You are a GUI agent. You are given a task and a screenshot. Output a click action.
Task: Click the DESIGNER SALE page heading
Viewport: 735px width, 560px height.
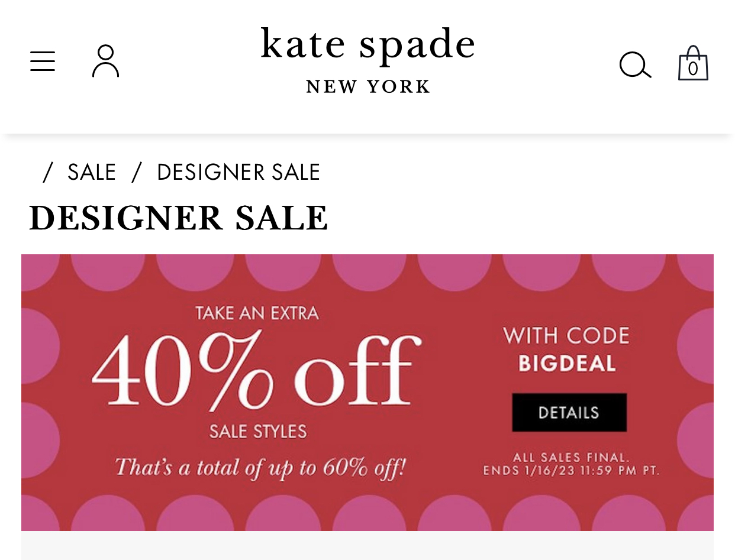[178, 218]
